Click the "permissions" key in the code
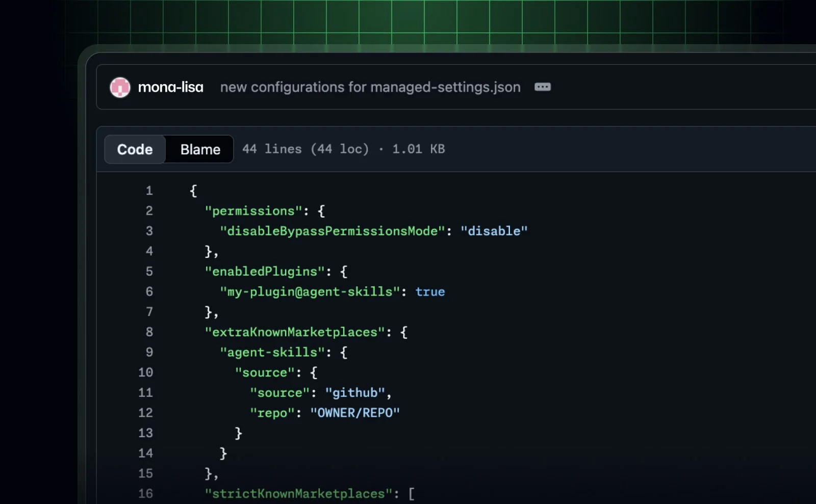The width and height of the screenshot is (816, 504). [253, 211]
